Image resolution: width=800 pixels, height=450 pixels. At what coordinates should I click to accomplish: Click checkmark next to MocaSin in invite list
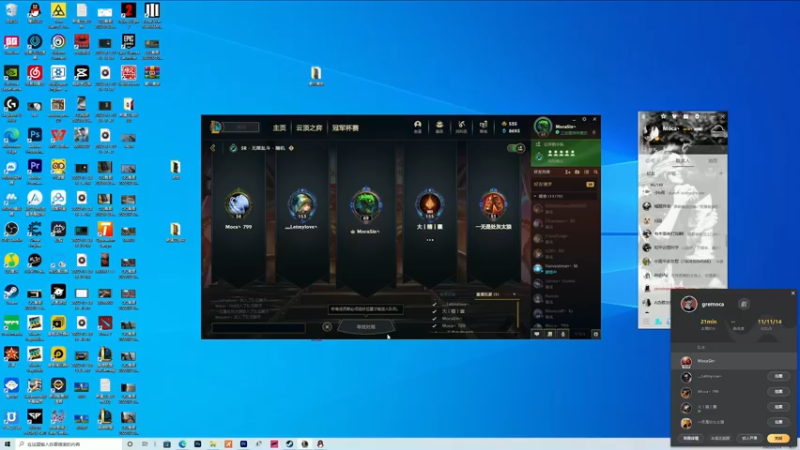click(434, 319)
